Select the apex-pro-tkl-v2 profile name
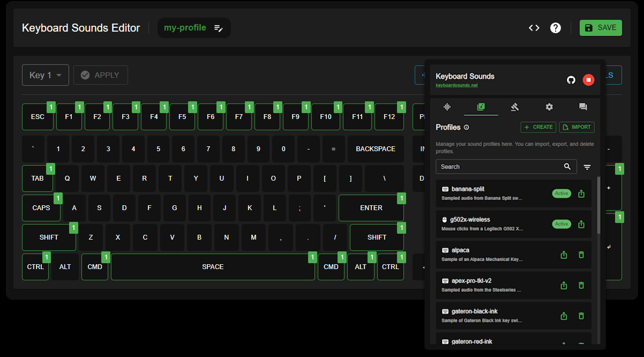Screen dimensions: 644x357 click(x=471, y=281)
